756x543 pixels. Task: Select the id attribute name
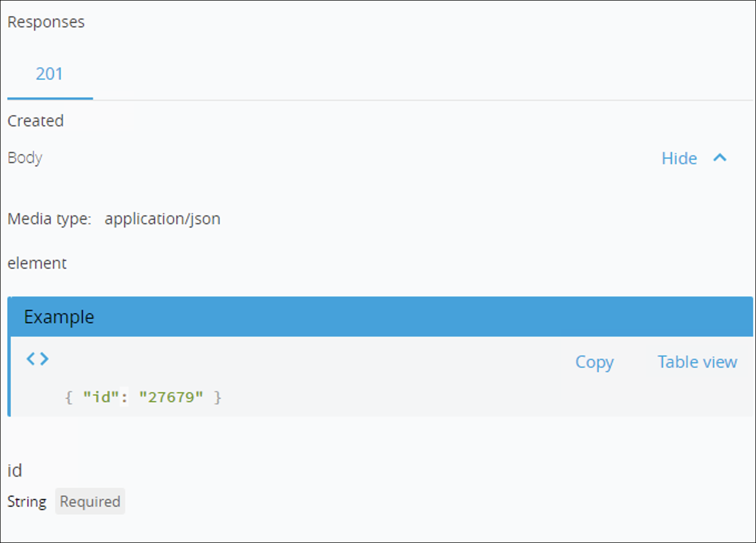(x=15, y=471)
